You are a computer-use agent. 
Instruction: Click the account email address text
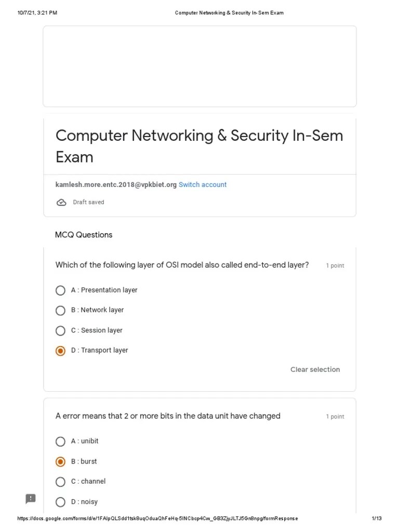116,184
